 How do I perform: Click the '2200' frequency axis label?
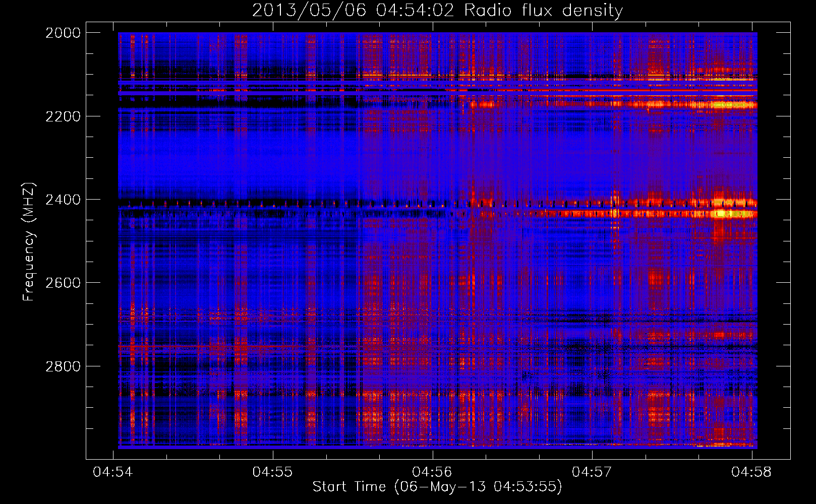[63, 116]
